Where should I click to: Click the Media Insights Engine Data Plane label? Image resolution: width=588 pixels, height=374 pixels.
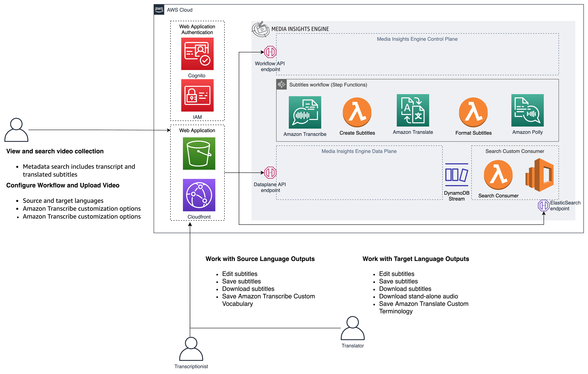[x=359, y=151]
